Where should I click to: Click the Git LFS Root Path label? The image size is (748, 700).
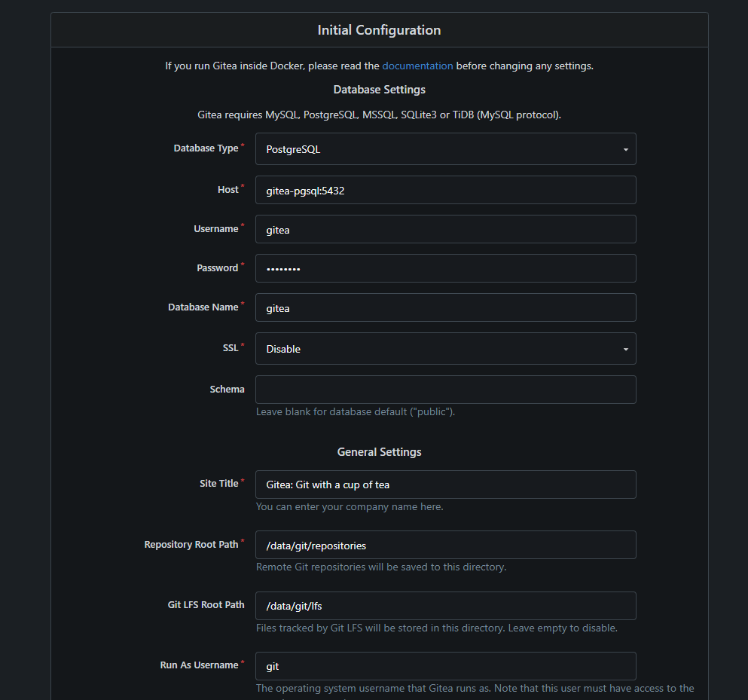pos(206,604)
